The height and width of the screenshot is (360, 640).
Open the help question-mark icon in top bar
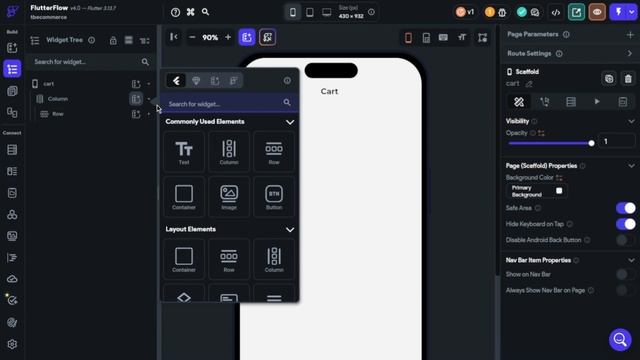click(176, 12)
